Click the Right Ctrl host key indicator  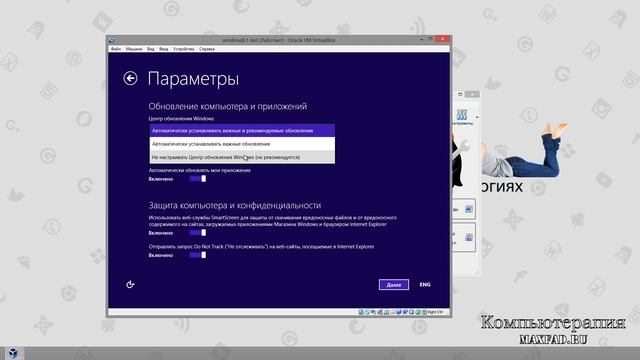click(x=435, y=312)
